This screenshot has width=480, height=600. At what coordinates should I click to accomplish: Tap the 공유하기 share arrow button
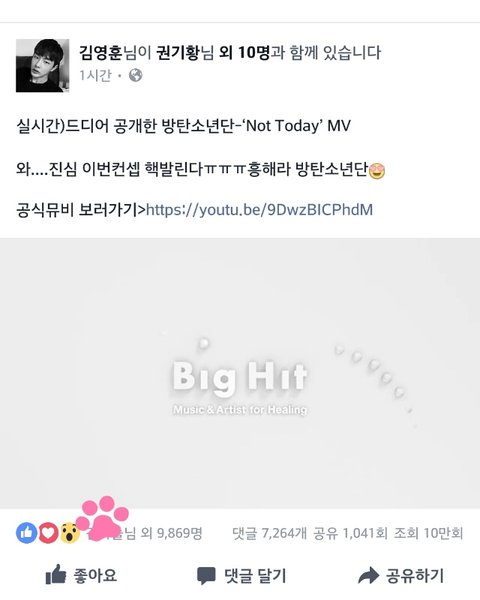[x=401, y=575]
